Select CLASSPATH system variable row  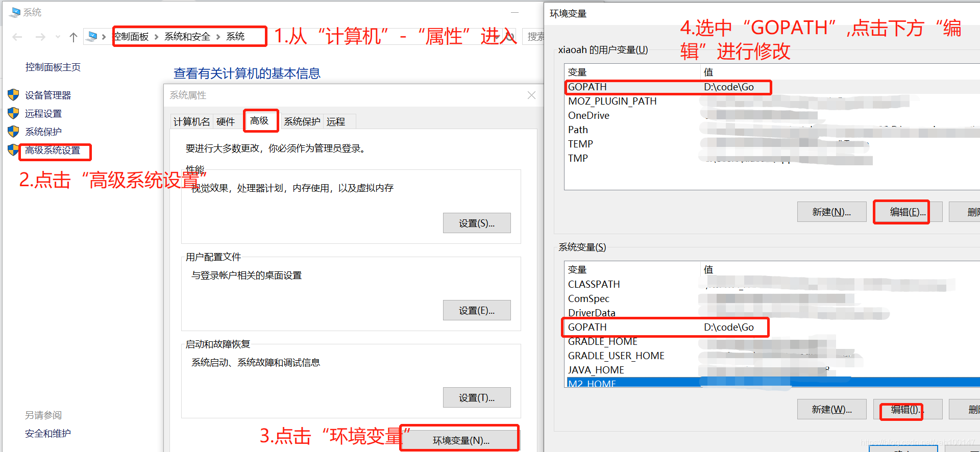[772, 284]
